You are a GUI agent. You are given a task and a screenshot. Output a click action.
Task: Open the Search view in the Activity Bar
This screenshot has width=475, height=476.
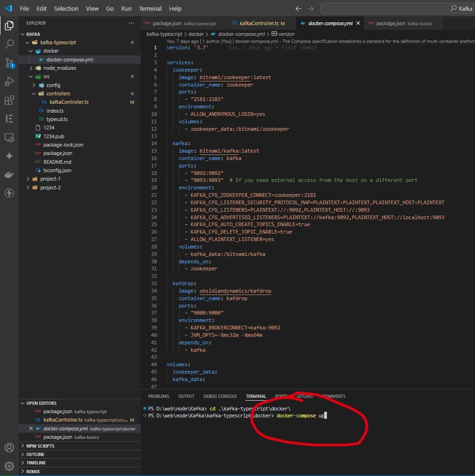pos(9,44)
